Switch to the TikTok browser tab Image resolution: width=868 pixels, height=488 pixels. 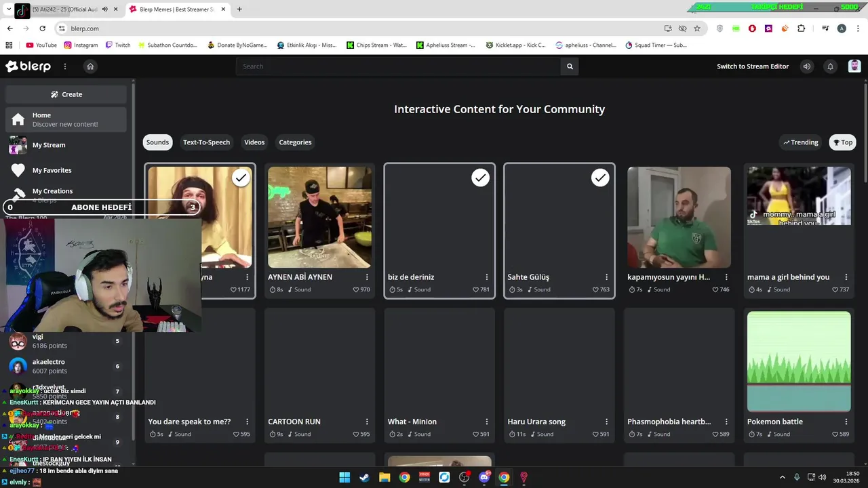pyautogui.click(x=64, y=9)
